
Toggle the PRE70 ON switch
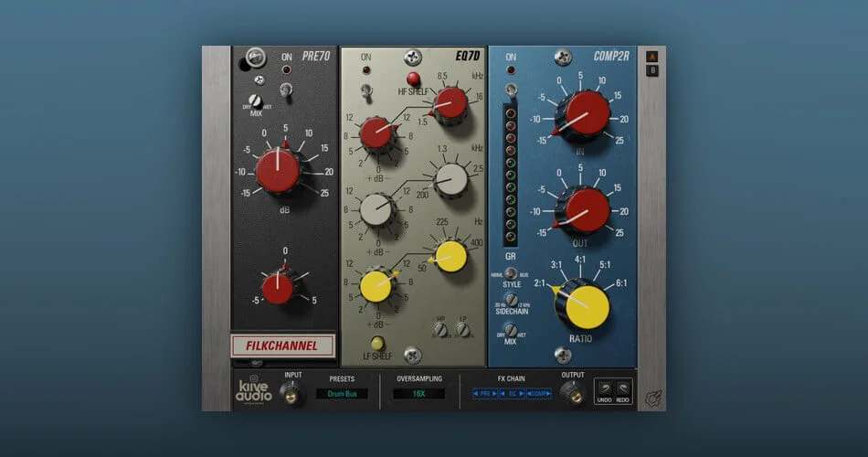click(286, 90)
